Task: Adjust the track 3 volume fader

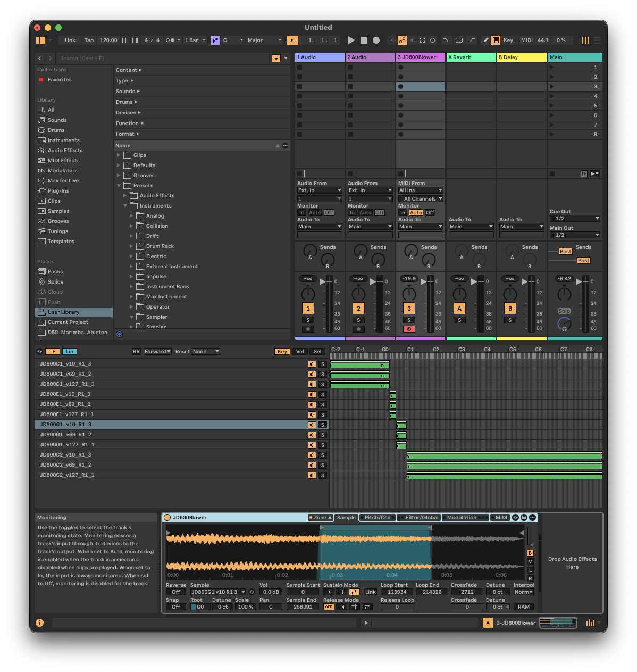Action: pos(424,281)
